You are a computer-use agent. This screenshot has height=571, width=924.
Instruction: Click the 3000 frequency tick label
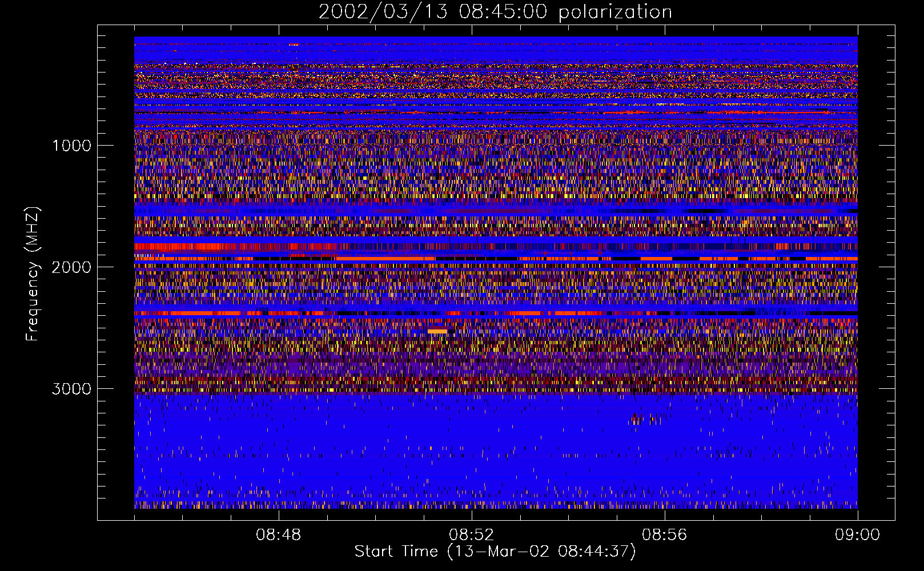coord(71,389)
